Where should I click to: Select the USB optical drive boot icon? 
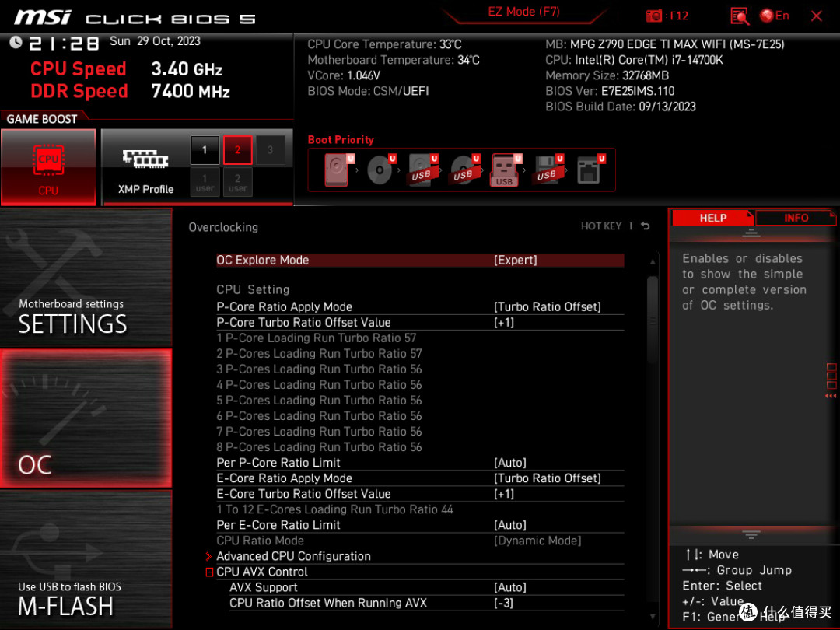[x=465, y=170]
